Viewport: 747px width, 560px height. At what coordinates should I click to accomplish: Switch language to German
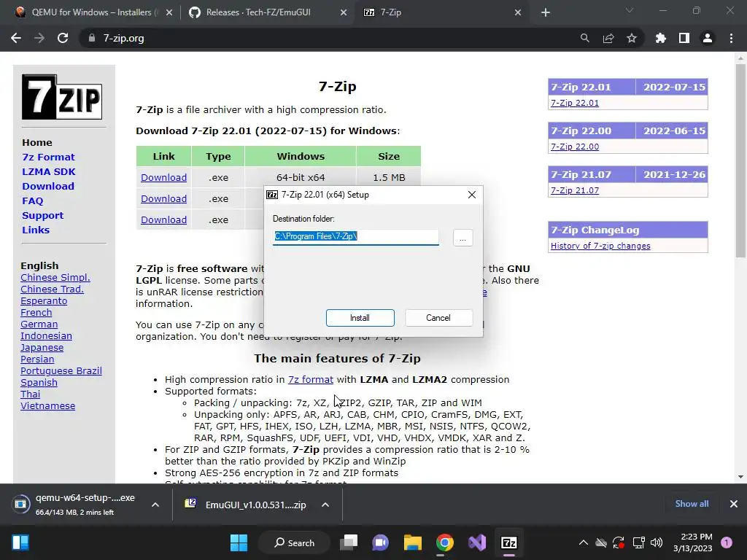[39, 324]
